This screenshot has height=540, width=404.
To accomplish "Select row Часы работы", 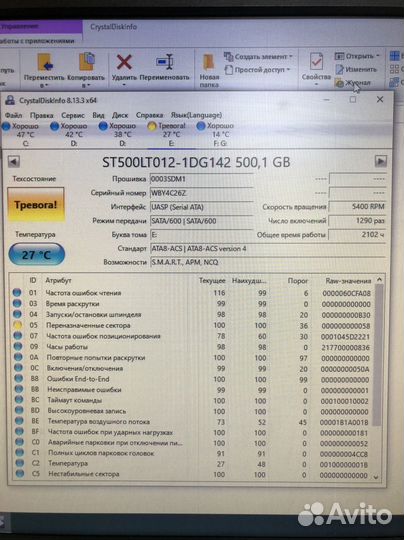I will coord(192,347).
